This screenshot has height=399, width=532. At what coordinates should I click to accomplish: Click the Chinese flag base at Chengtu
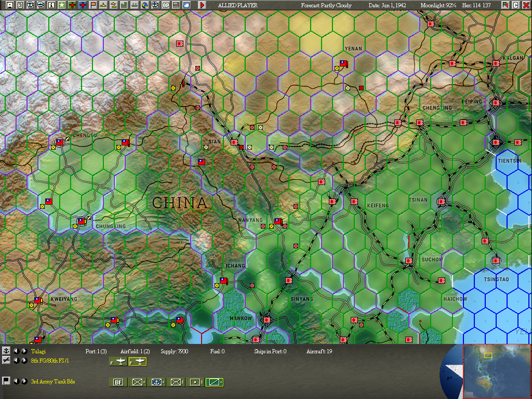[60, 142]
